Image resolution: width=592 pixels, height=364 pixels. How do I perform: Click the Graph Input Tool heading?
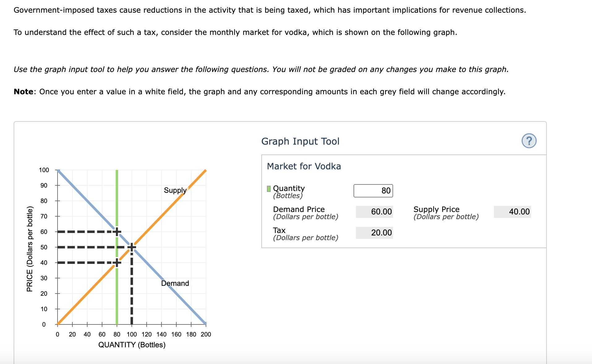[x=300, y=141]
